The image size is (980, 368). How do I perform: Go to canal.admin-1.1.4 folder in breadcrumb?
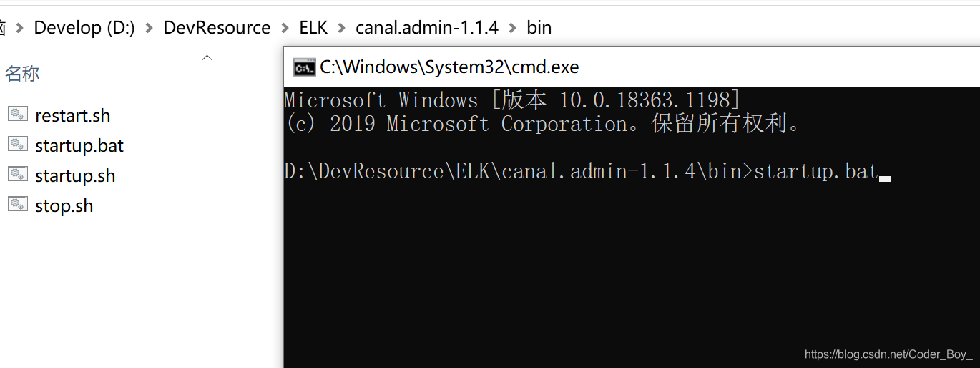(x=427, y=28)
